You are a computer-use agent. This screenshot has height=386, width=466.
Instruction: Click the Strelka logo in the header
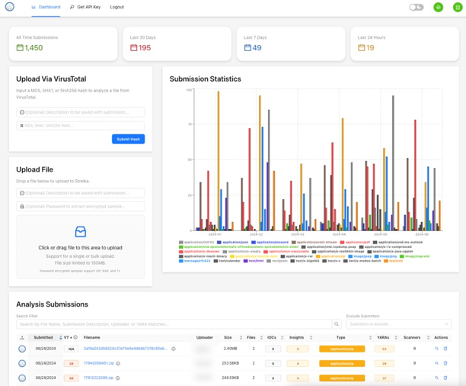tap(10, 6)
